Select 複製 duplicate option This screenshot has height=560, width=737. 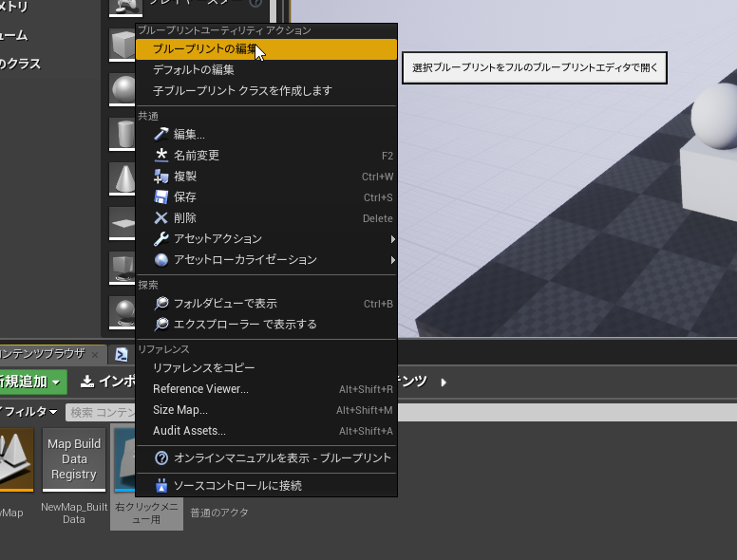pos(266,177)
